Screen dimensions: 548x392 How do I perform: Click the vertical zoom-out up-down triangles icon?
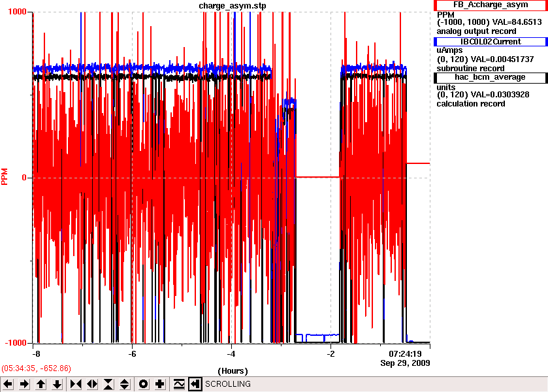point(125,384)
